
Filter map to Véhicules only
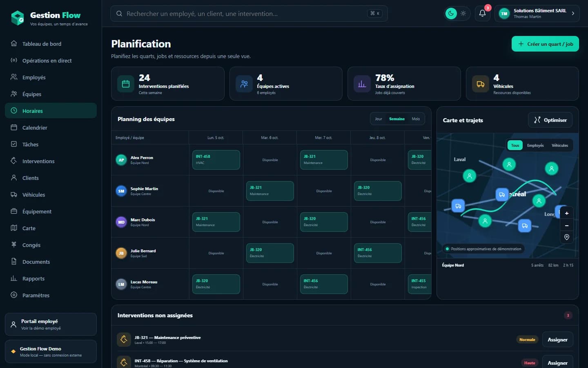(560, 145)
